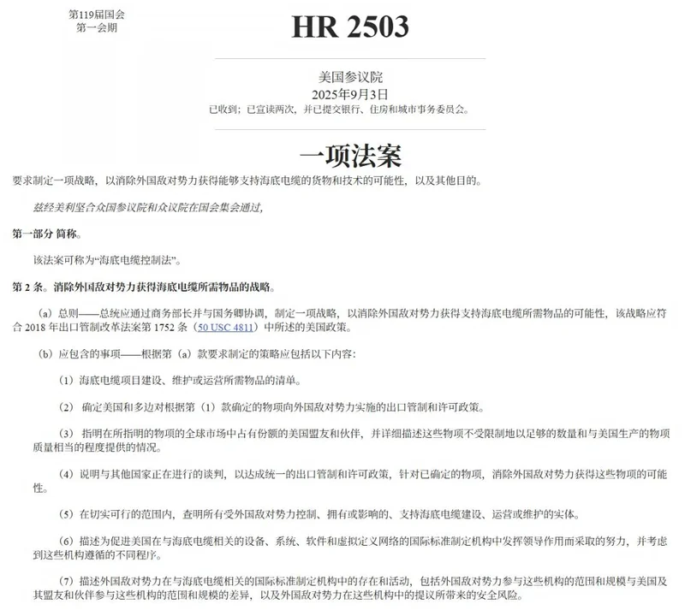The height and width of the screenshot is (616, 685).
Task: Click item (5) about 查明 entities
Action: [x=319, y=514]
